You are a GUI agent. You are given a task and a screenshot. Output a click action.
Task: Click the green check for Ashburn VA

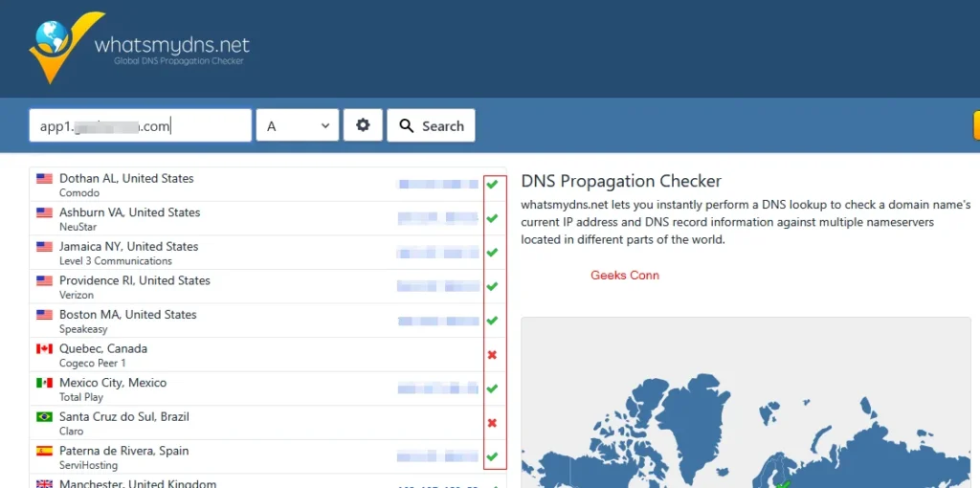pos(493,218)
